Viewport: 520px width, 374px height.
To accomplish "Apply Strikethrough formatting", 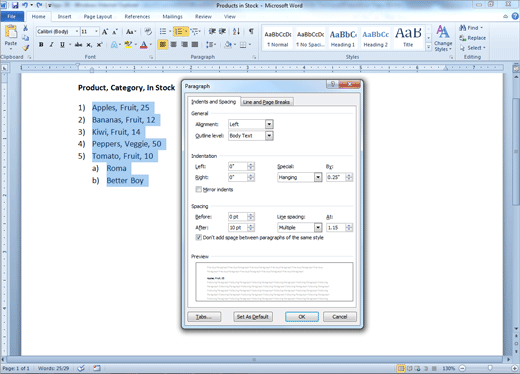I will (x=78, y=44).
